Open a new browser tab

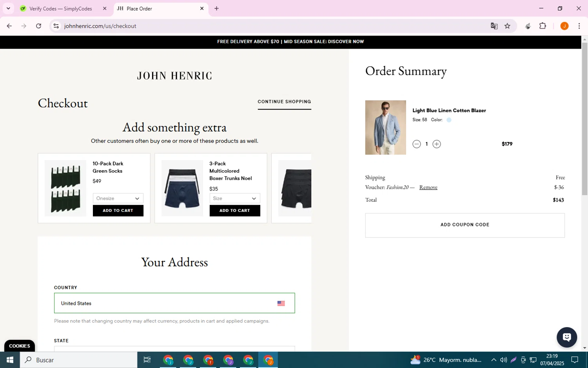(x=216, y=8)
